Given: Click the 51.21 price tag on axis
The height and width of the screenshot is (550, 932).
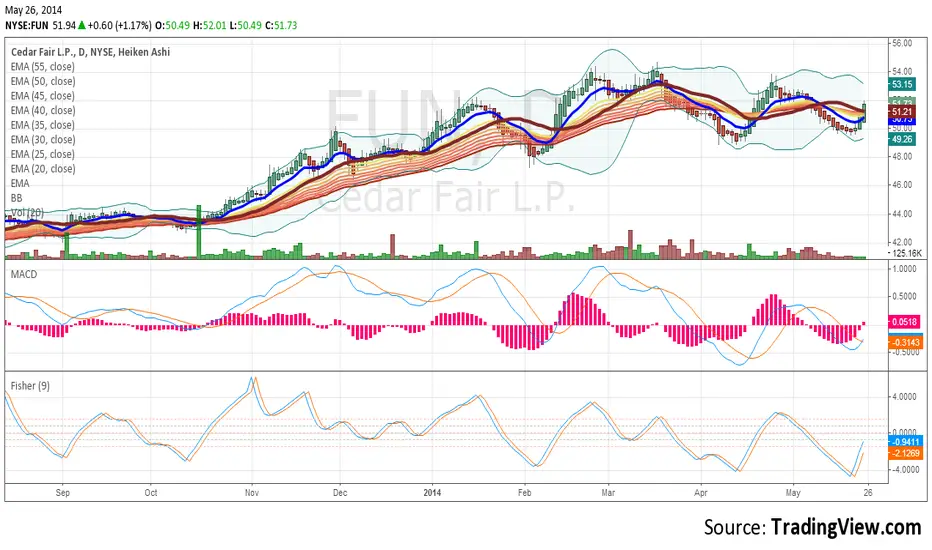Looking at the screenshot, I should click(x=902, y=112).
